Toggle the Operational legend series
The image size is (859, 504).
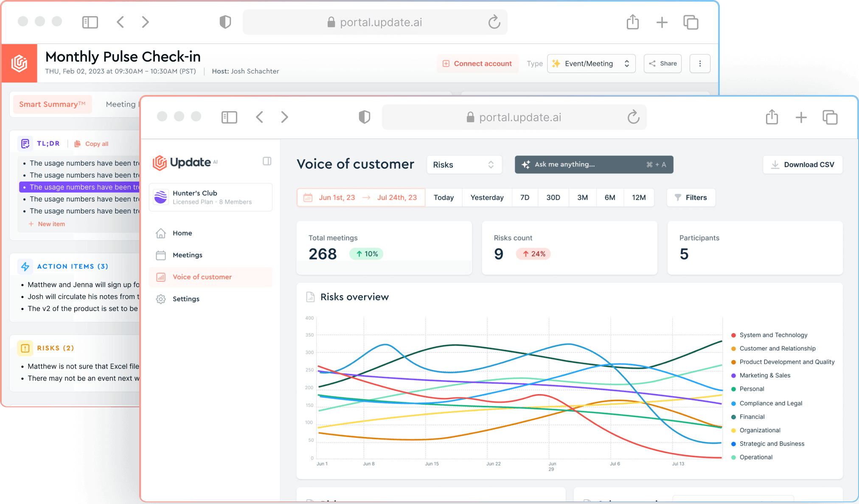[755, 457]
